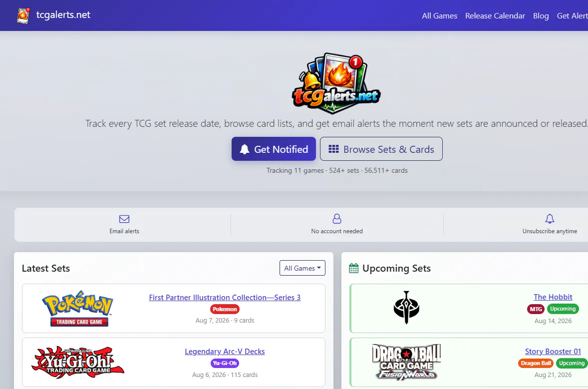This screenshot has width=588, height=389.
Task: Open The Hobbit set link
Action: point(553,297)
